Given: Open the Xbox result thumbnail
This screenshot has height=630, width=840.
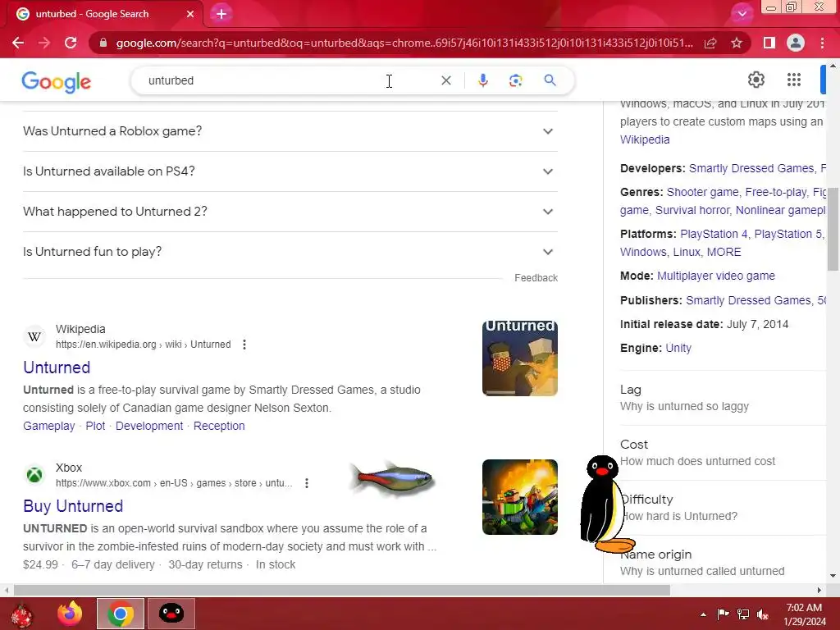Looking at the screenshot, I should click(519, 497).
